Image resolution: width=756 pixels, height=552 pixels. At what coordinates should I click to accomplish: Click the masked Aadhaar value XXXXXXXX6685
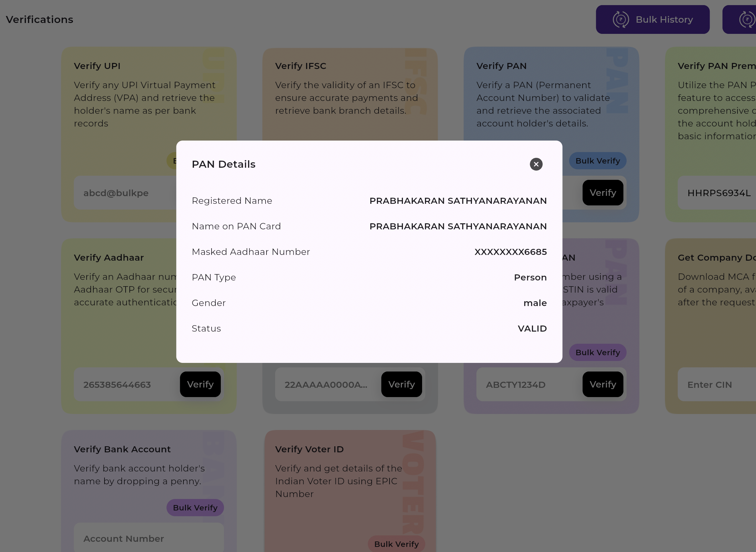[x=510, y=252]
